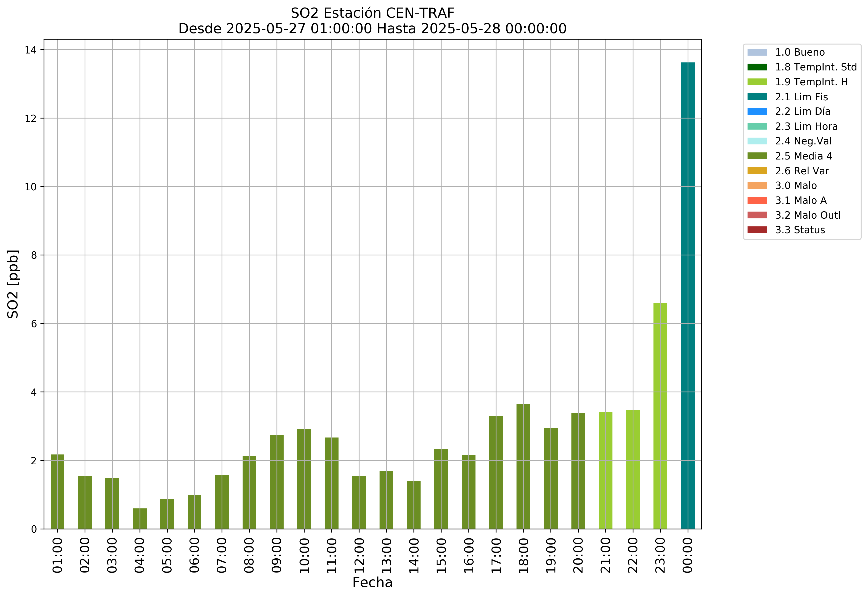Screen dimensions: 868x597
Task: Click the '6' y-axis tick label
Action: pos(34,324)
